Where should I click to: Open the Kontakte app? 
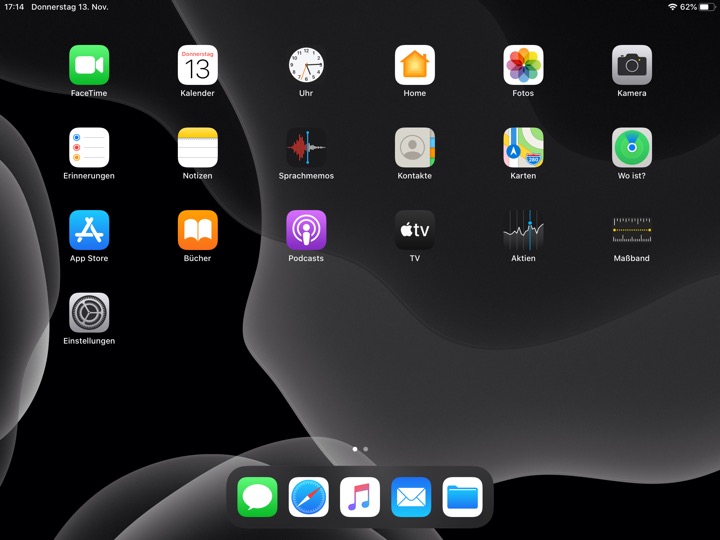(x=415, y=148)
